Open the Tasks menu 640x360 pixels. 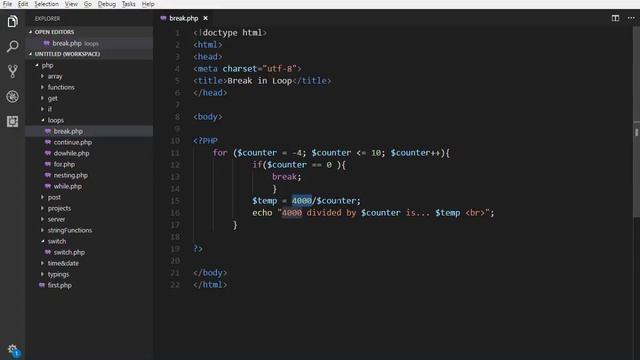[129, 4]
